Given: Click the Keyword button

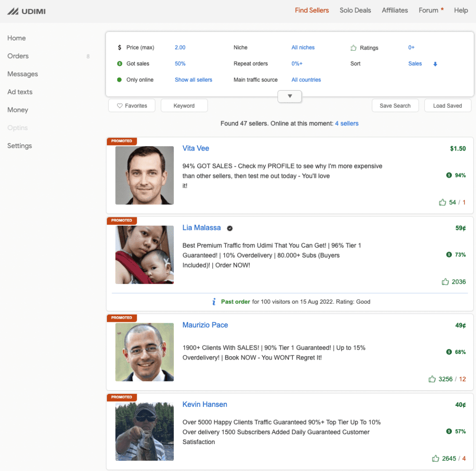Looking at the screenshot, I should 184,105.
